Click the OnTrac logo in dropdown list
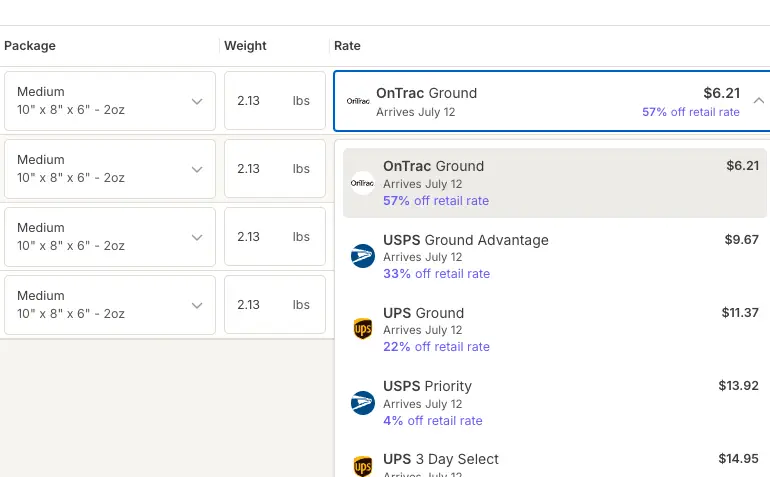770x477 pixels. 362,183
